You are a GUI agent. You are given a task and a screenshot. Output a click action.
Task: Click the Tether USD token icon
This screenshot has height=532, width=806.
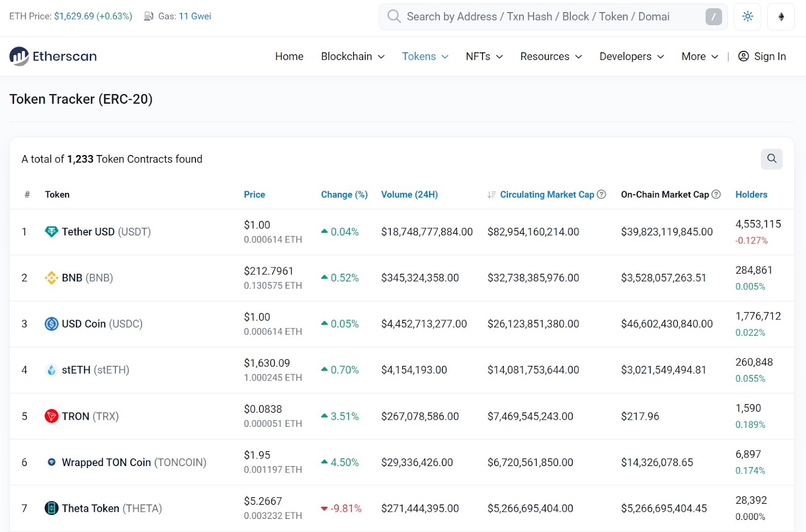tap(51, 232)
